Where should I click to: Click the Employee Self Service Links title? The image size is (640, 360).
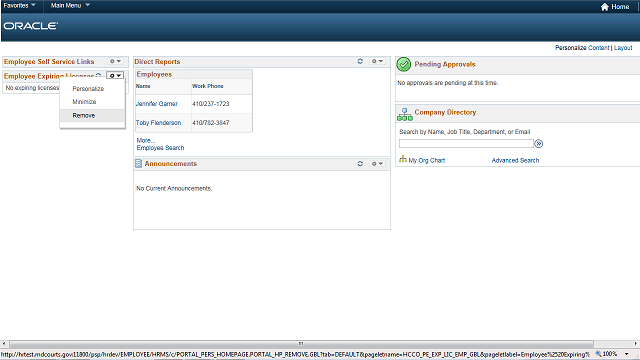49,62
